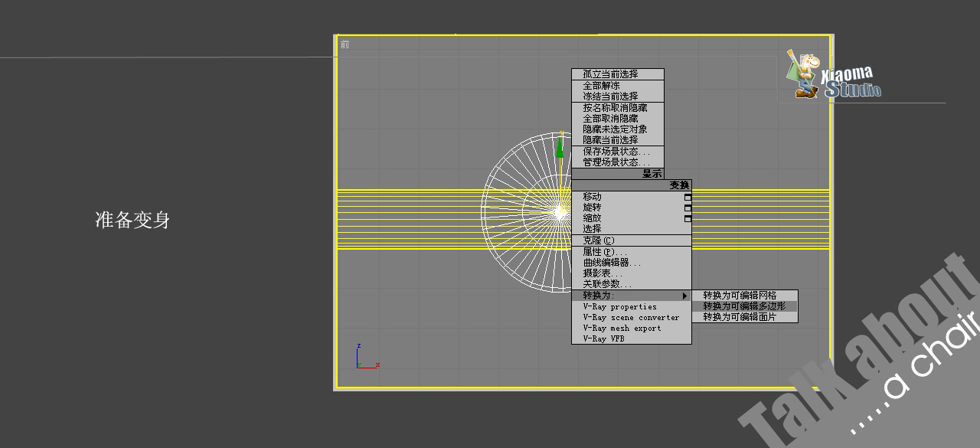Open Move transform settings box icon

click(x=688, y=198)
